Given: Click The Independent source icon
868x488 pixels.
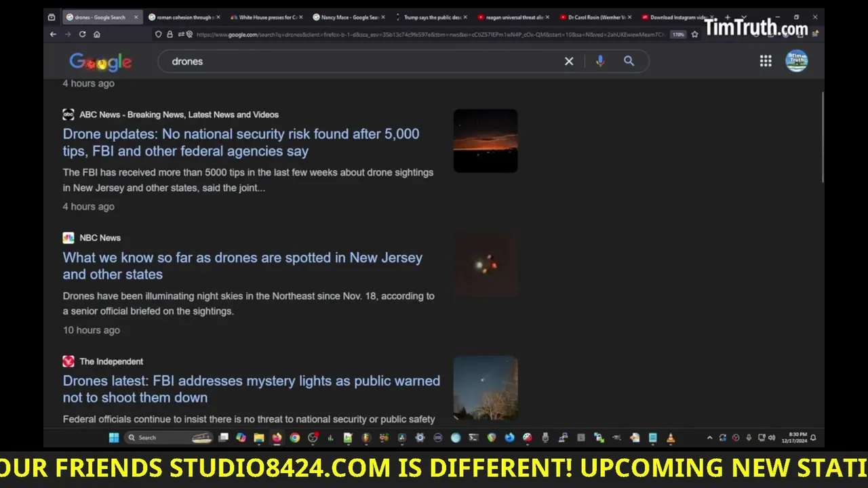Looking at the screenshot, I should point(68,361).
